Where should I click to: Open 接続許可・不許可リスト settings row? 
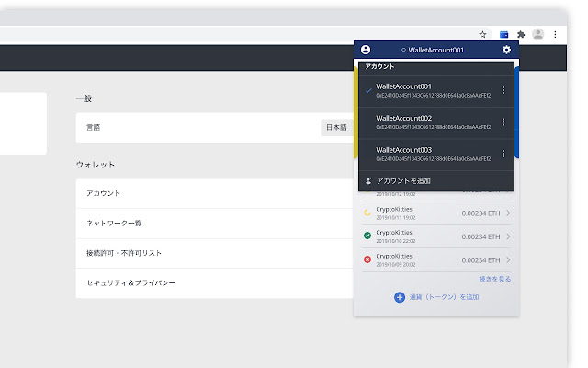[214, 253]
